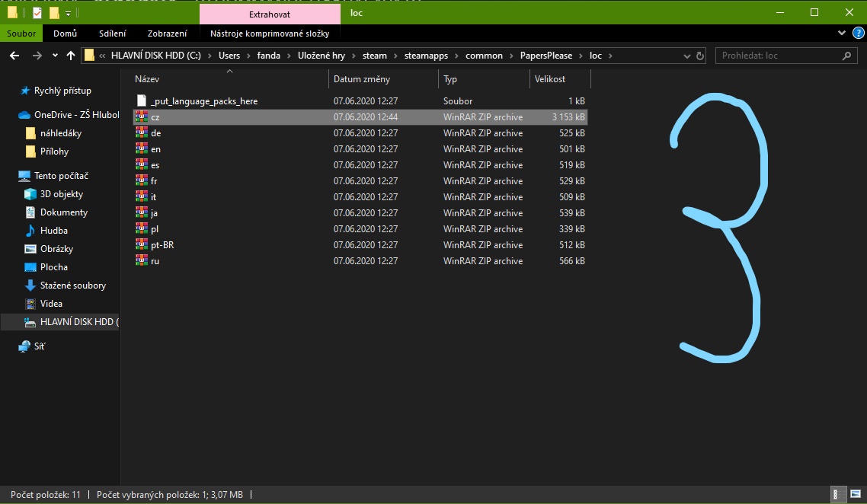Select the ja archive file icon

(142, 212)
